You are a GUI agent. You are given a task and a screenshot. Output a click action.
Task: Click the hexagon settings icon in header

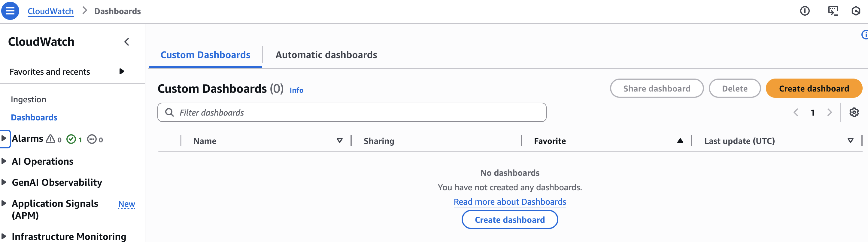pyautogui.click(x=855, y=11)
